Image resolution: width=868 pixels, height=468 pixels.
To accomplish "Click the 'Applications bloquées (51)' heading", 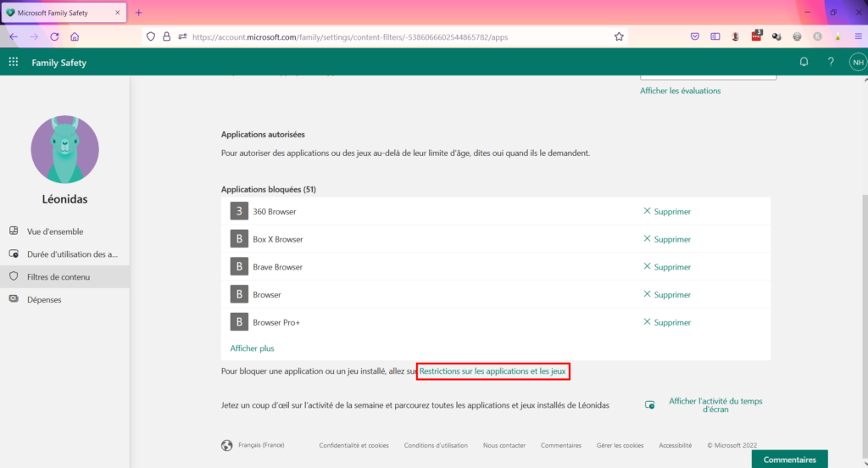I will click(269, 189).
